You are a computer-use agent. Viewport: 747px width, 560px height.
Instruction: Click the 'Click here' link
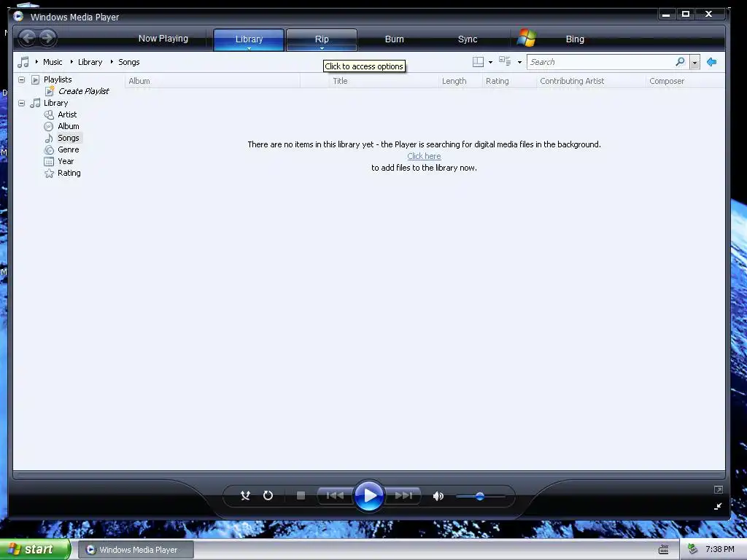424,156
